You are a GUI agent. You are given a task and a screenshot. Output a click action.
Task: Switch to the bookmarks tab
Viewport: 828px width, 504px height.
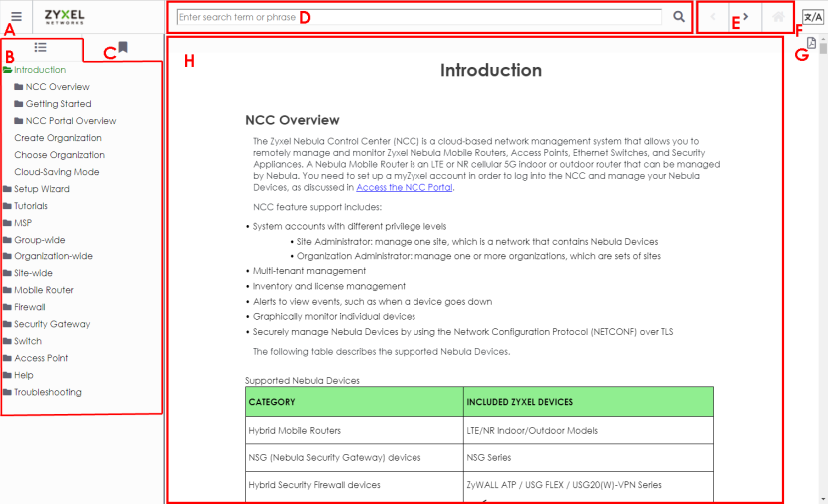point(123,47)
